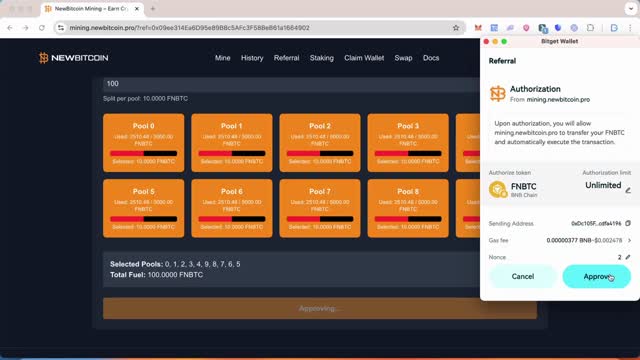Click the fuel amount field showing 100

click(291, 84)
